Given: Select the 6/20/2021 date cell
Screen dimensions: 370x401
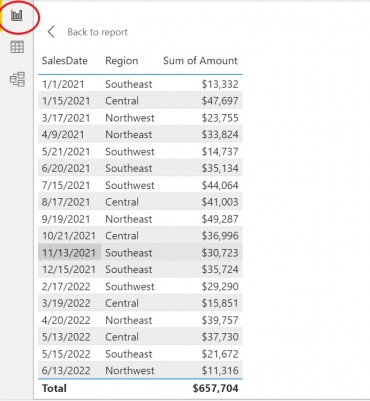Looking at the screenshot, I should (x=66, y=168).
